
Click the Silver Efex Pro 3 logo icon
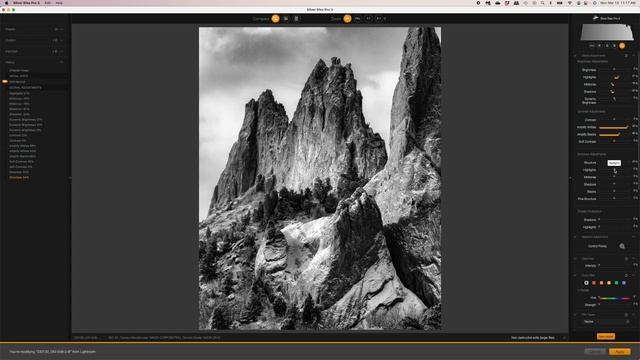pyautogui.click(x=596, y=18)
